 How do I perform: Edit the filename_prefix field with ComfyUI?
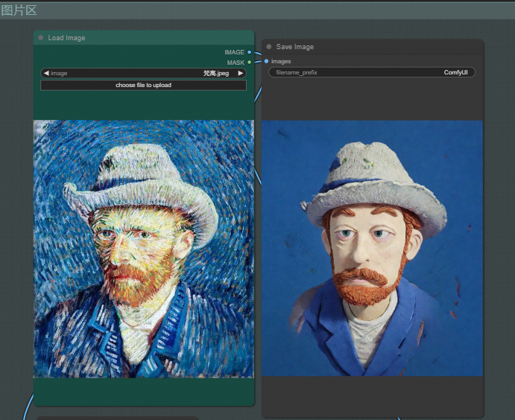[372, 72]
